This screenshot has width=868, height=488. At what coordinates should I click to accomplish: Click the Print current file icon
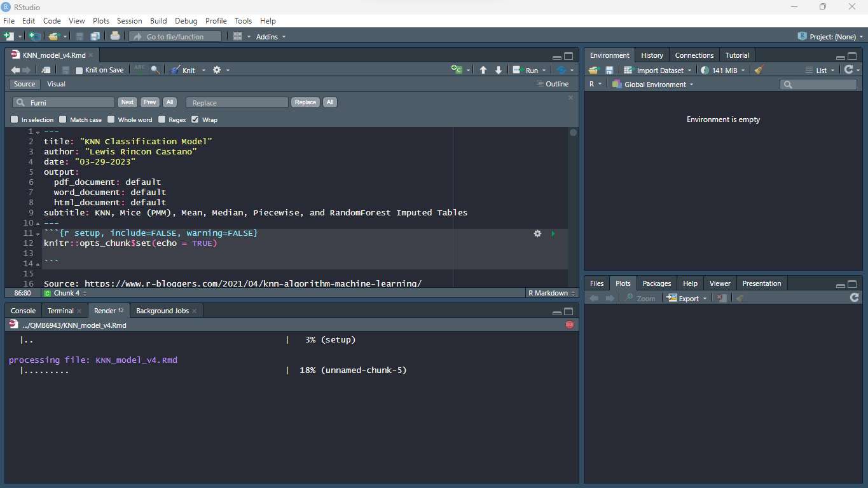[x=115, y=37]
